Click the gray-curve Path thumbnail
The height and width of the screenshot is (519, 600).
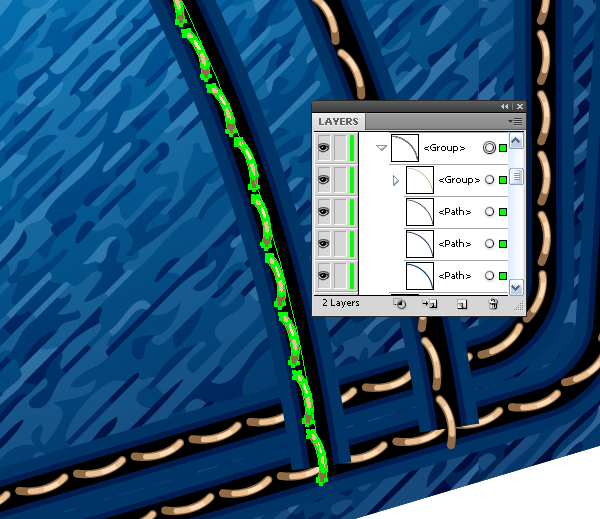[x=420, y=212]
